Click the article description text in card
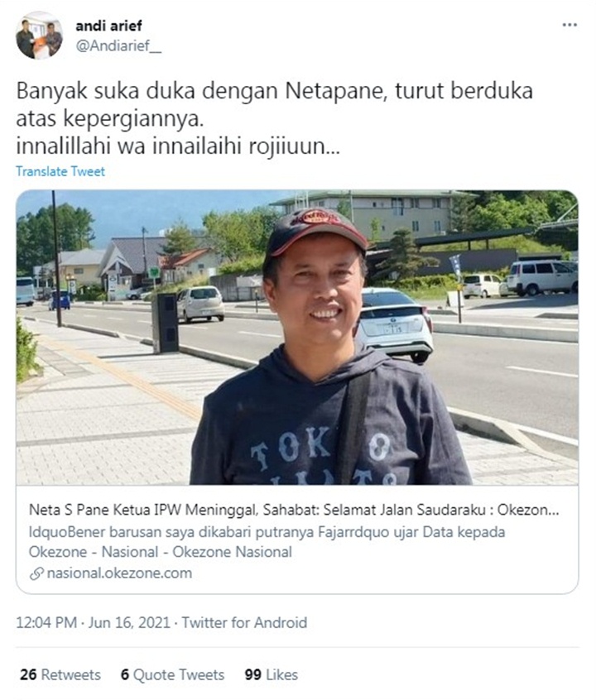 click(x=267, y=542)
